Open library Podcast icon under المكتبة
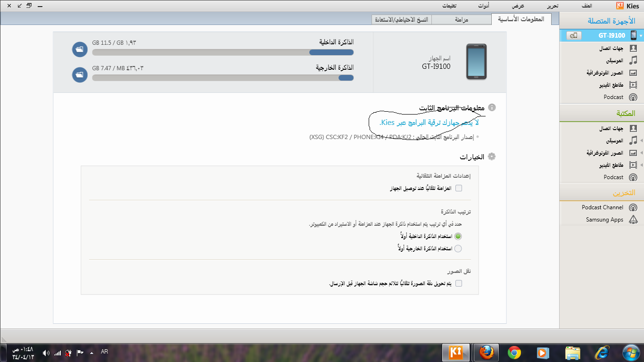The image size is (644, 362). point(633,177)
